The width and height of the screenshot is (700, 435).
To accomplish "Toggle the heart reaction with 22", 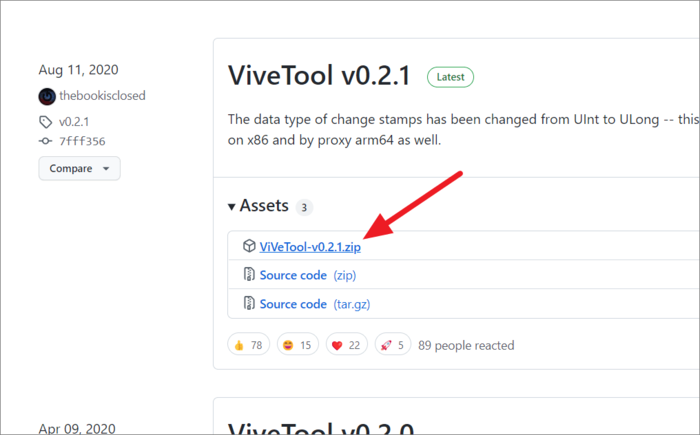I will tap(347, 344).
